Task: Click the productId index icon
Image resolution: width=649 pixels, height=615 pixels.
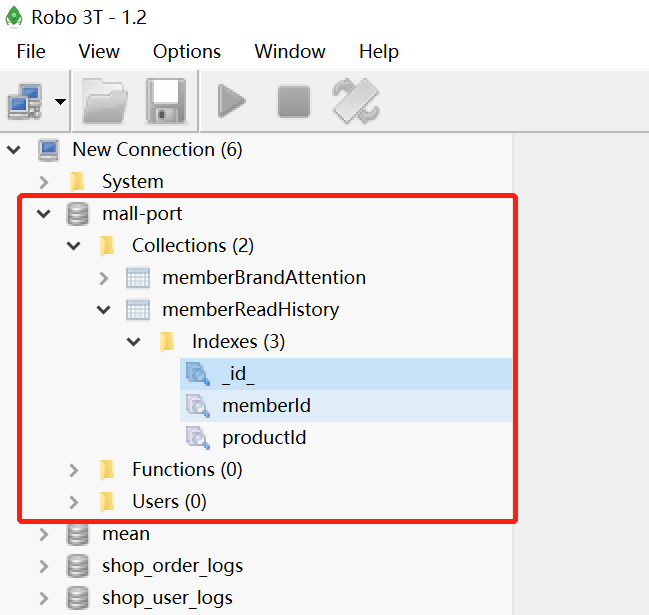Action: pyautogui.click(x=198, y=438)
